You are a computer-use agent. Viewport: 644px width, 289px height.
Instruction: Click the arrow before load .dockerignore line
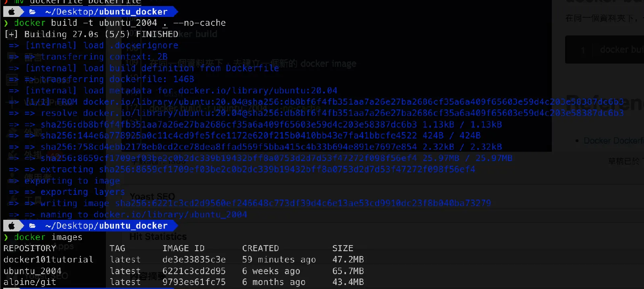[x=14, y=45]
